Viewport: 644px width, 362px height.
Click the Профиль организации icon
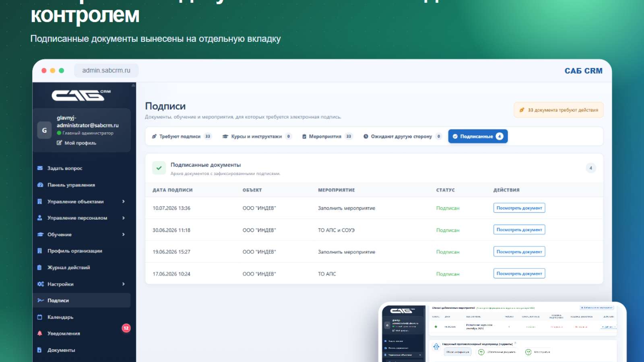[x=39, y=251]
